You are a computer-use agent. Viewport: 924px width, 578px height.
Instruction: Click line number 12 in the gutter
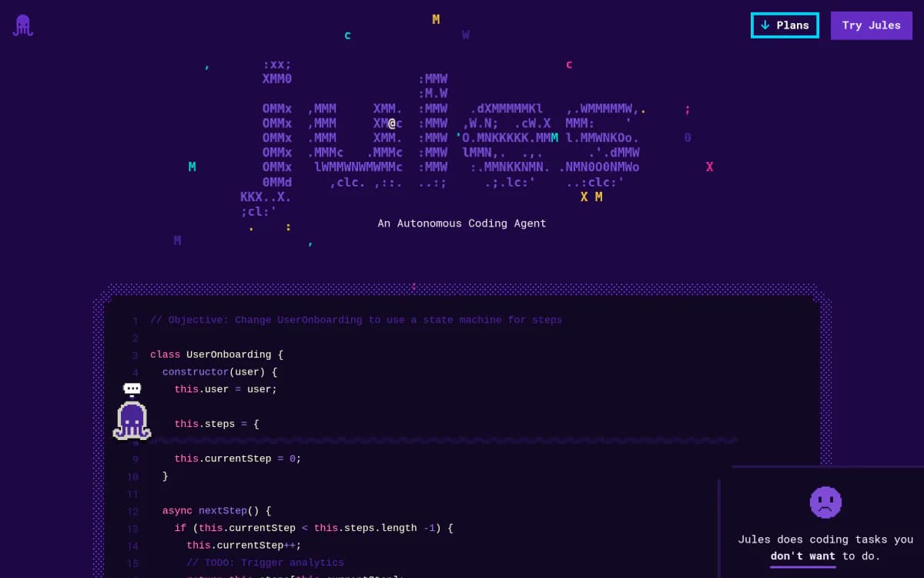tap(132, 512)
